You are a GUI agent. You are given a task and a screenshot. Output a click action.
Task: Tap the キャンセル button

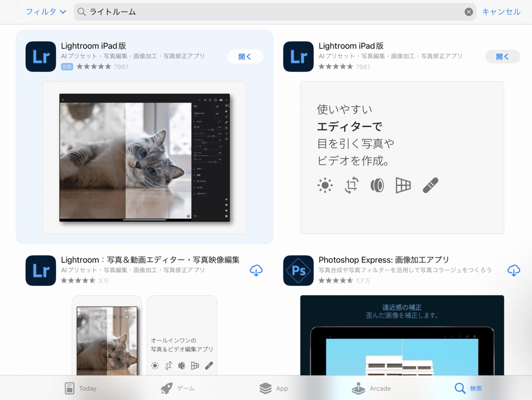(501, 12)
